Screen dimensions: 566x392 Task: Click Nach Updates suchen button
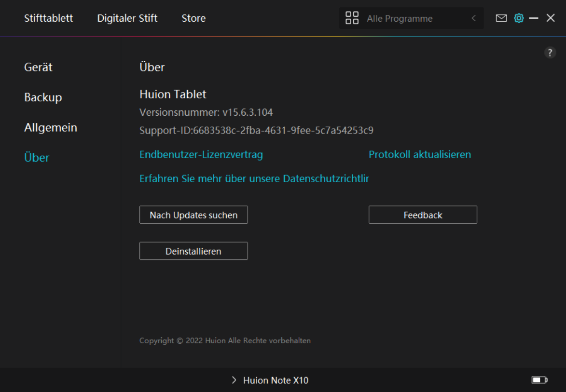[193, 215]
